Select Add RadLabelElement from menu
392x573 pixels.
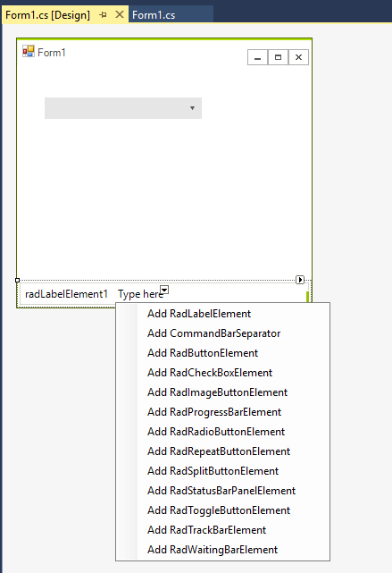tap(222, 314)
